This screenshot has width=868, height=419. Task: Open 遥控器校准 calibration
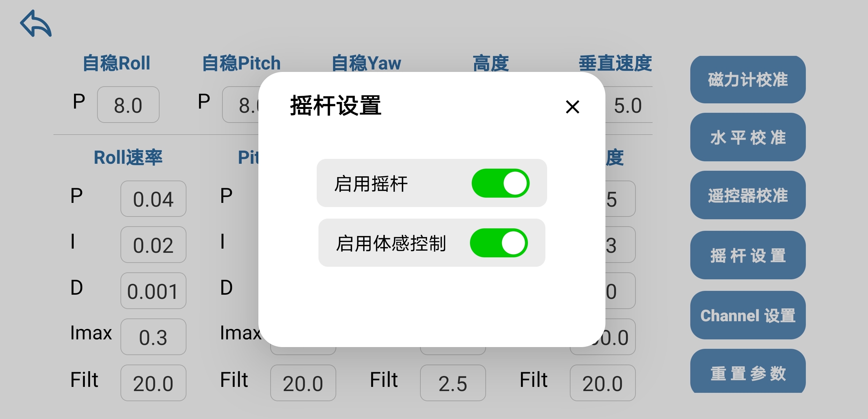coord(748,195)
